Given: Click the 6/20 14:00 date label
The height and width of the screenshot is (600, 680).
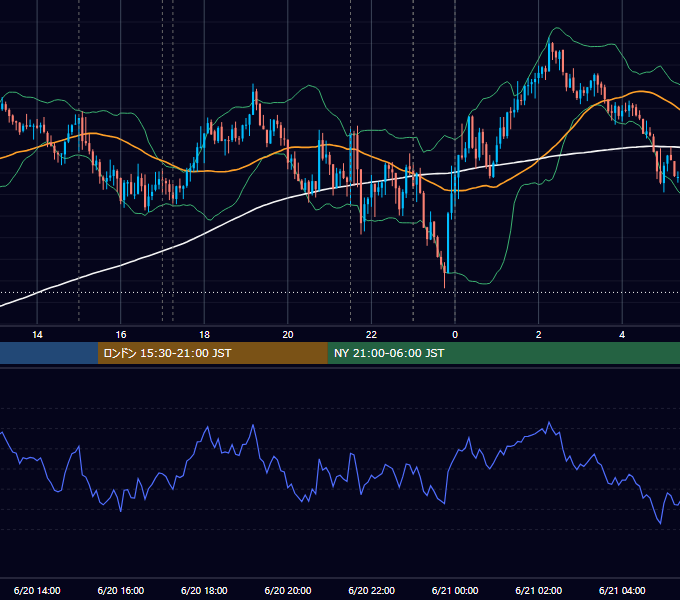Looking at the screenshot, I should click(37, 590).
